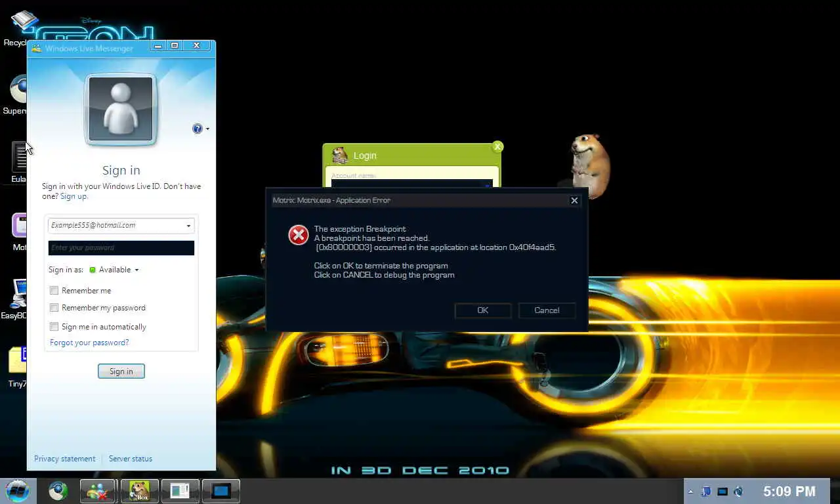Close the Application Error dialog

click(x=574, y=200)
